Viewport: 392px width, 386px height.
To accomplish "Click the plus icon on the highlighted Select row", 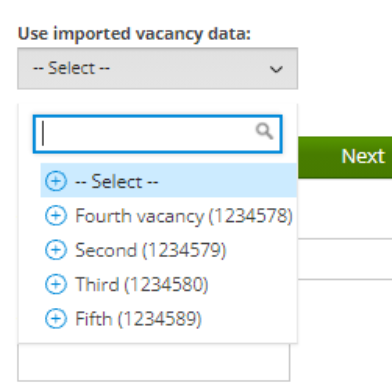I will [x=56, y=181].
